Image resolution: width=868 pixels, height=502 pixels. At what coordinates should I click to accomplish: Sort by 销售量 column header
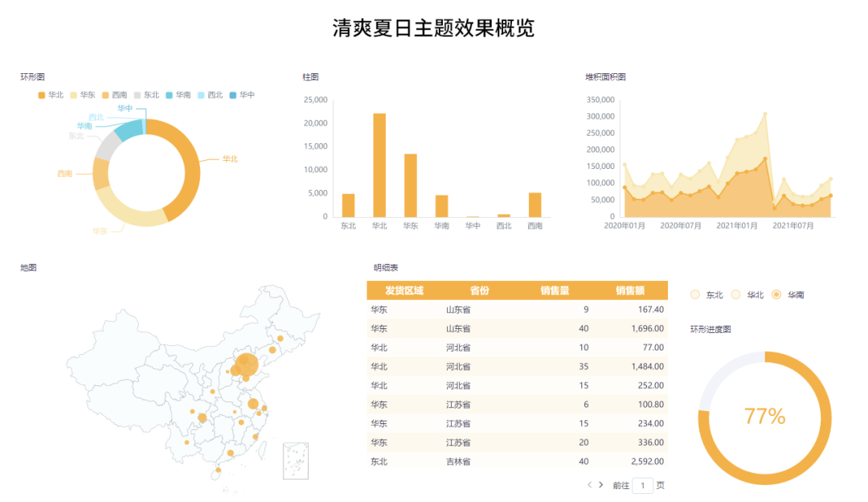[x=555, y=290]
